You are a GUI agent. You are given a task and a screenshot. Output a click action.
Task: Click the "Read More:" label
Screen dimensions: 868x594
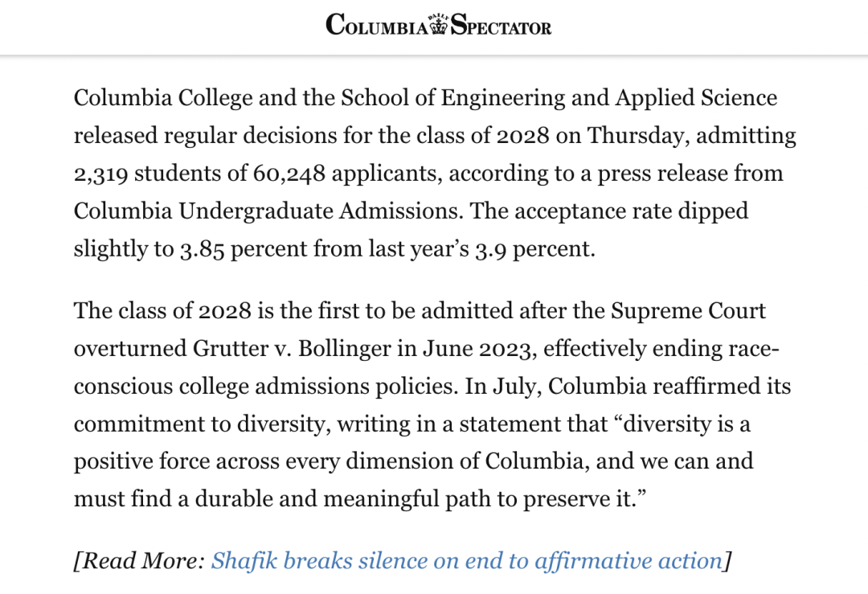tap(143, 560)
